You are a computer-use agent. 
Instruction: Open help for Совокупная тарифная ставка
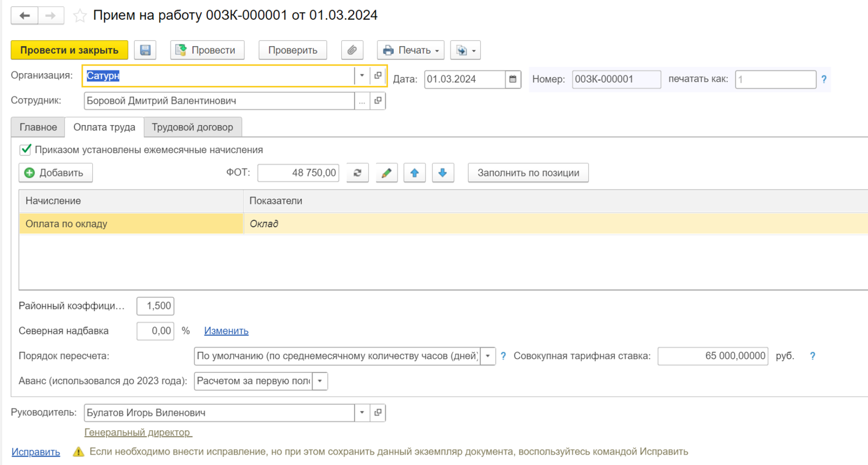(x=812, y=356)
